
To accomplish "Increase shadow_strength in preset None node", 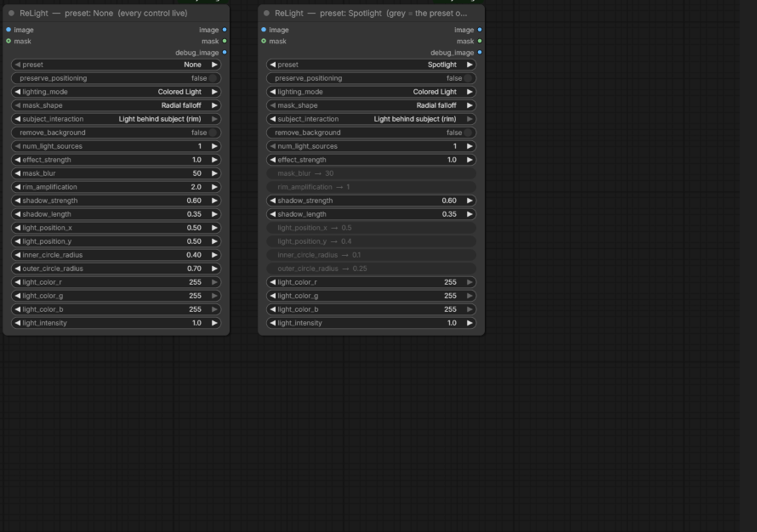I will [x=214, y=201].
